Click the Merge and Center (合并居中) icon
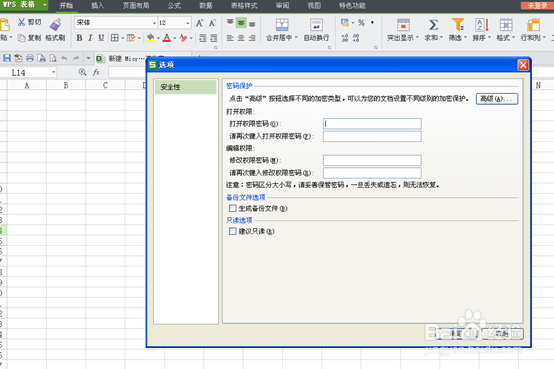The image size is (554, 369). pos(282,25)
